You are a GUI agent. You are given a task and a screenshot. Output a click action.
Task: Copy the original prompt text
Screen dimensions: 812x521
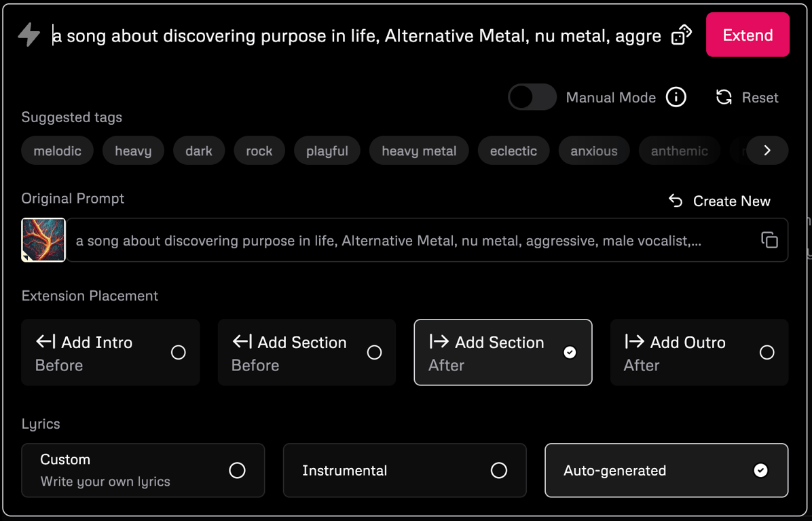(769, 239)
